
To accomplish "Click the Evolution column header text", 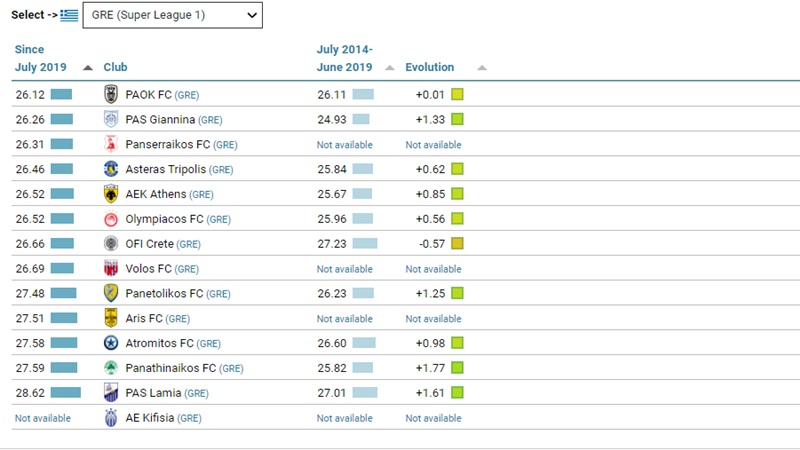I will point(429,67).
